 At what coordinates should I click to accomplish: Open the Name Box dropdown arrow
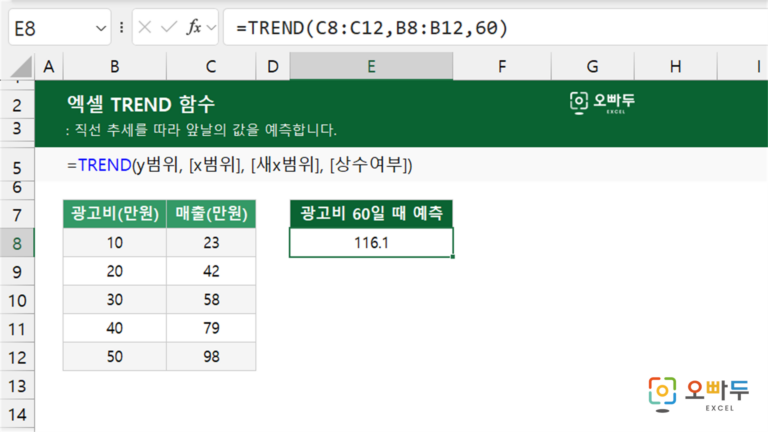point(101,28)
